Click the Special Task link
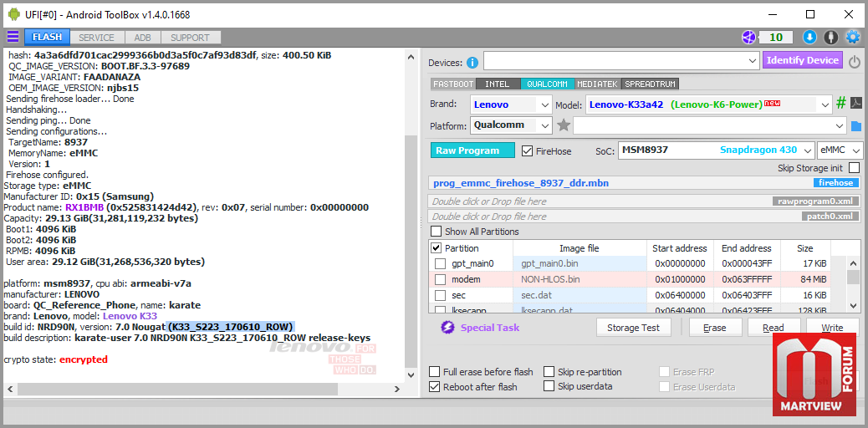 click(490, 327)
